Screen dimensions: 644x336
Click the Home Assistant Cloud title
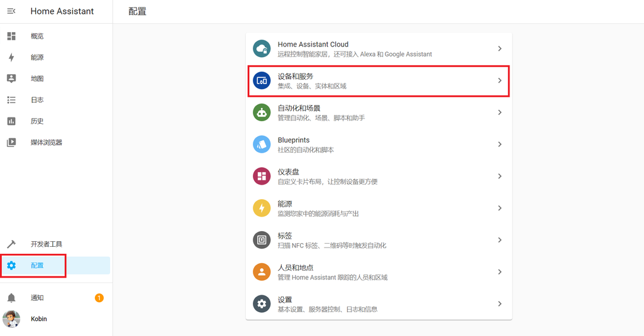[313, 45]
